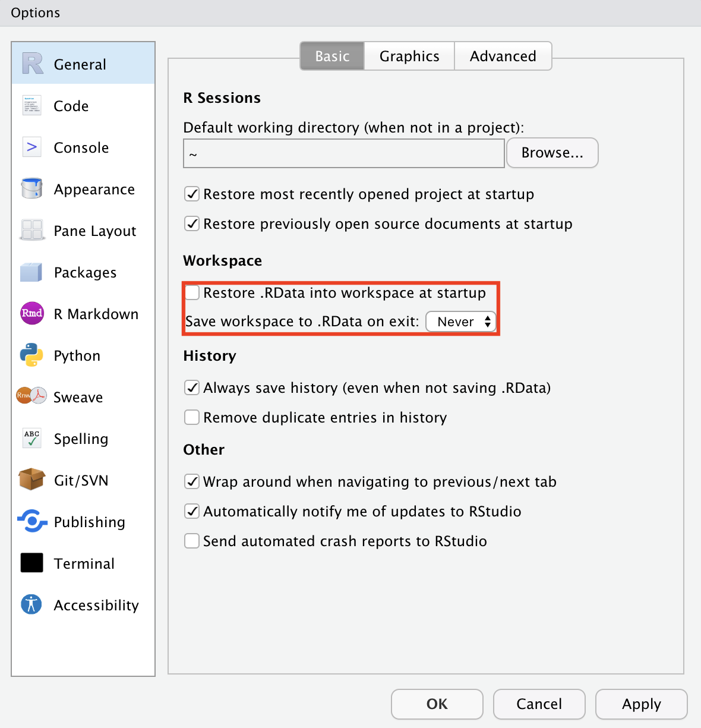Screen dimensions: 701x728
Task: Open the Accessibility figure icon
Action: (x=31, y=604)
